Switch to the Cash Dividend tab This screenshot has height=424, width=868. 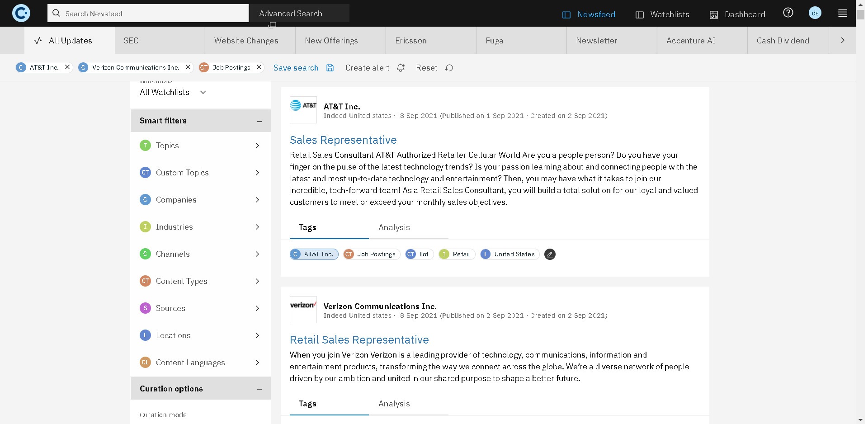788,40
